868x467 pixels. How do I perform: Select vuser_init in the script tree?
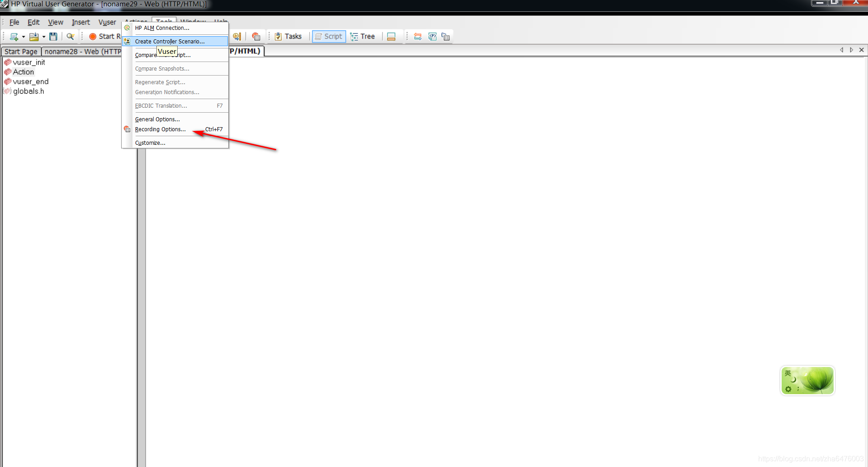click(29, 62)
